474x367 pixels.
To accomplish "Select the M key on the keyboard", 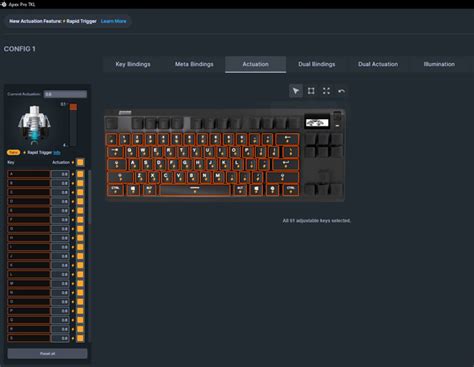I will [x=218, y=177].
